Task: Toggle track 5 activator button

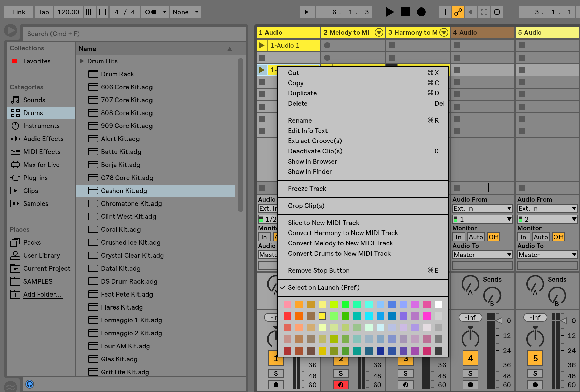Action: click(535, 358)
